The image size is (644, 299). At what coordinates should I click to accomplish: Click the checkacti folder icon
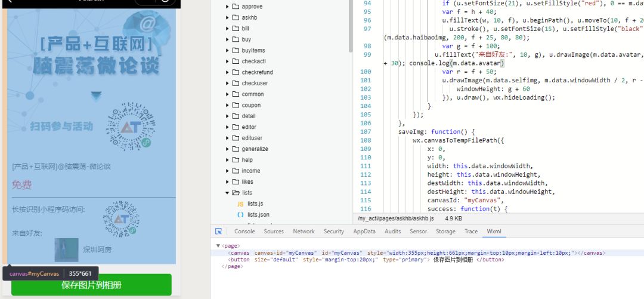click(x=236, y=61)
